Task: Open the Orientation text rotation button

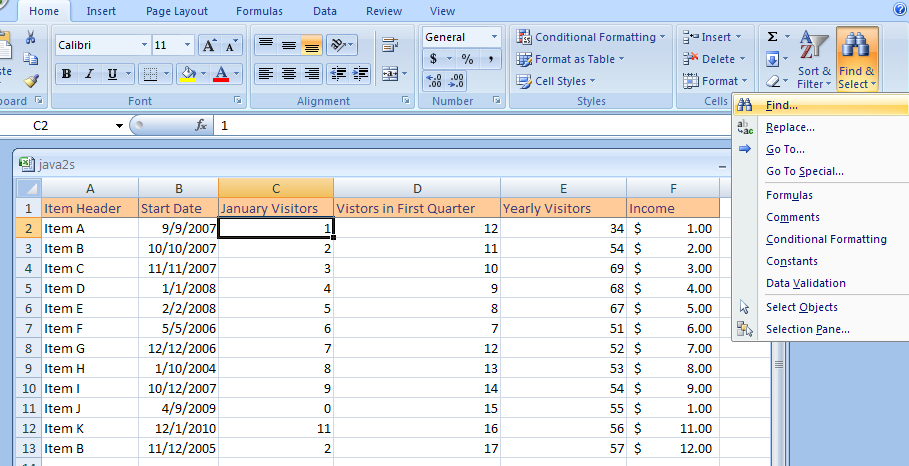Action: [341, 45]
